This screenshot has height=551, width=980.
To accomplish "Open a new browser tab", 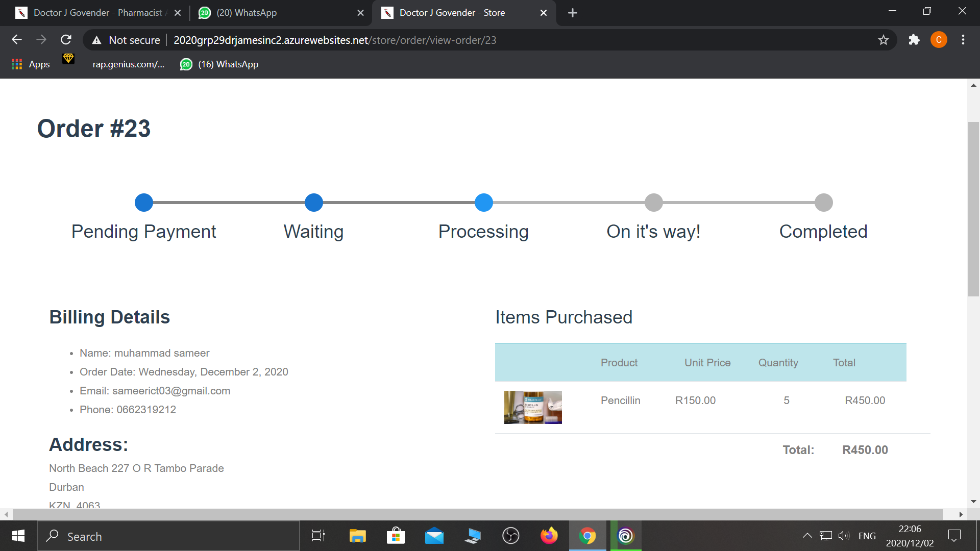I will click(572, 13).
